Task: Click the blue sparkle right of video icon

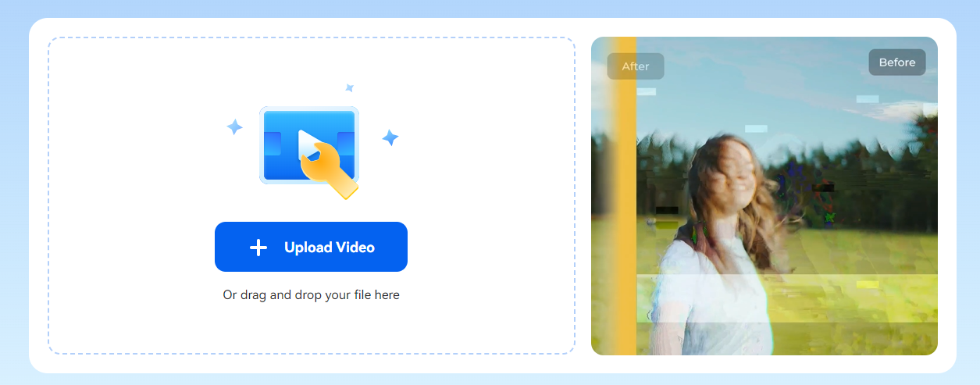Action: pyautogui.click(x=390, y=138)
